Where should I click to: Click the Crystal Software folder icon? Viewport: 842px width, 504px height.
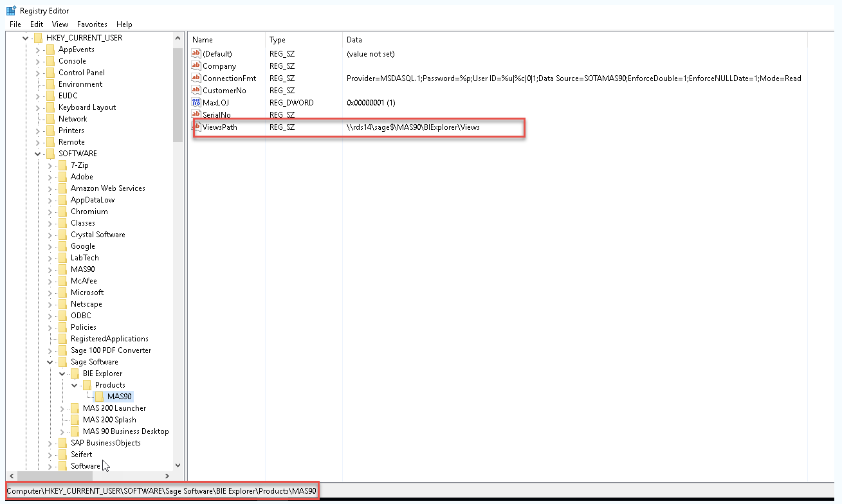62,235
